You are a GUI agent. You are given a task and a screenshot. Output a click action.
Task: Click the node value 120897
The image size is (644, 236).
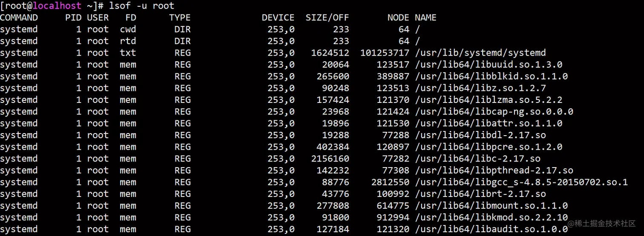coord(393,147)
